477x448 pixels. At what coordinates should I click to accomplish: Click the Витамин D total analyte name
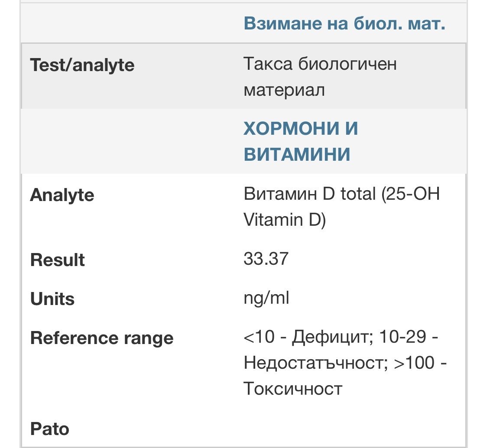pyautogui.click(x=309, y=194)
